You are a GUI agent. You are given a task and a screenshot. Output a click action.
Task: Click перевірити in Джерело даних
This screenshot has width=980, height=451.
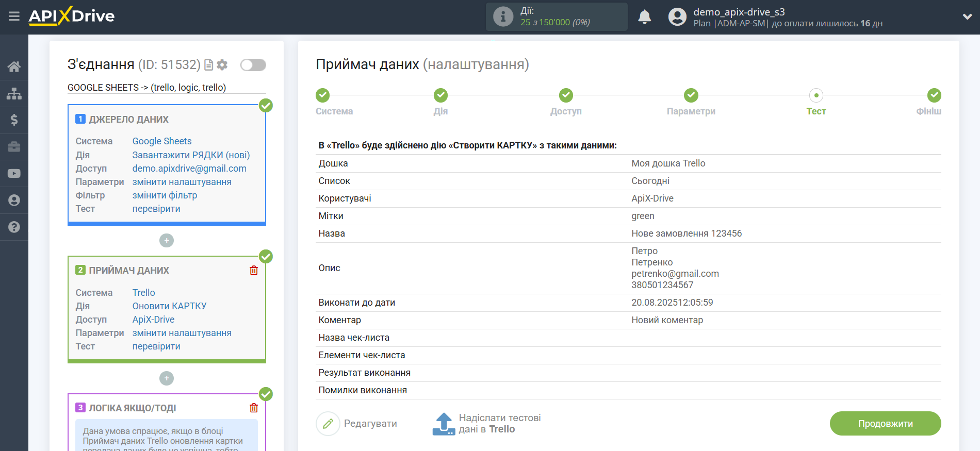pyautogui.click(x=156, y=209)
